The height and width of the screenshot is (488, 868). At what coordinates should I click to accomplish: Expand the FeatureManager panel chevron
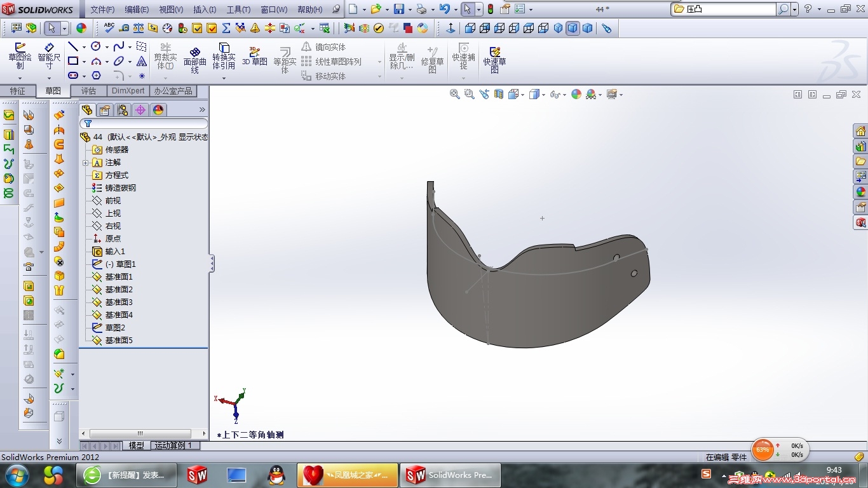[203, 110]
